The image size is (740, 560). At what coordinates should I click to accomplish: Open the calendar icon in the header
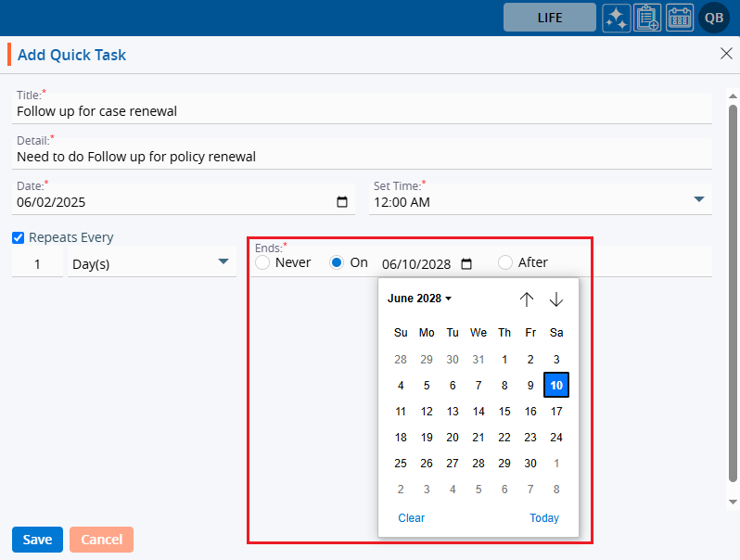680,18
